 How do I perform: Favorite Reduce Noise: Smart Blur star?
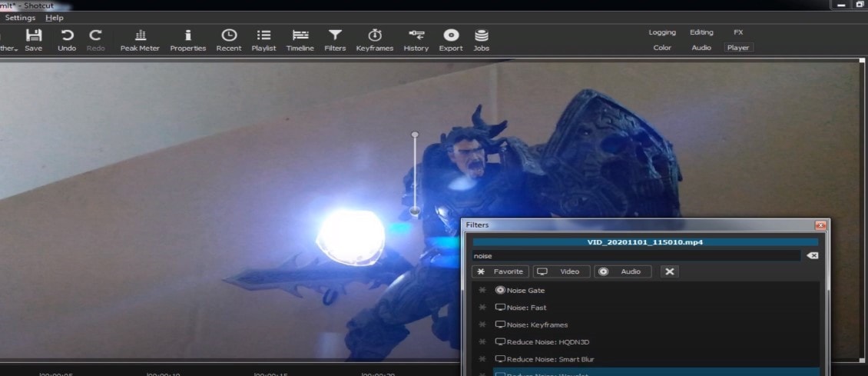[482, 359]
